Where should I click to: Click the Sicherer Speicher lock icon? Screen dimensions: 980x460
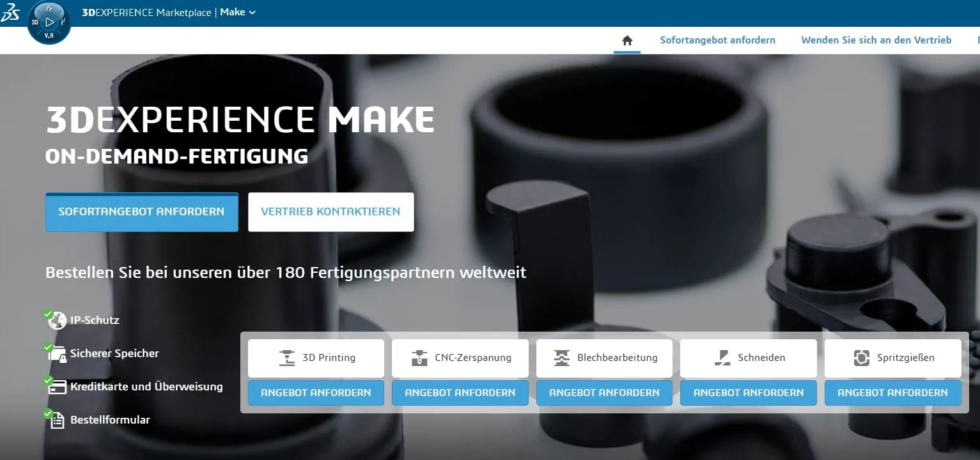click(x=56, y=353)
